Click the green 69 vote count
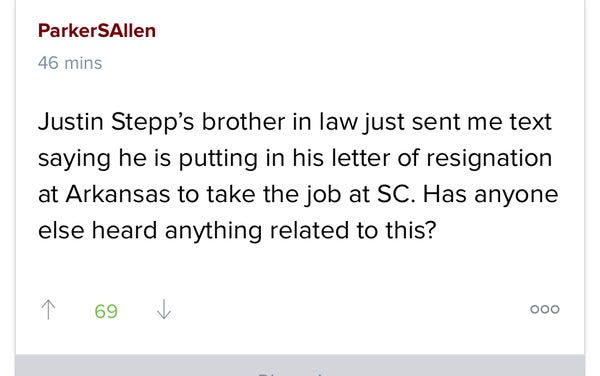The height and width of the screenshot is (376, 600). pos(106,311)
